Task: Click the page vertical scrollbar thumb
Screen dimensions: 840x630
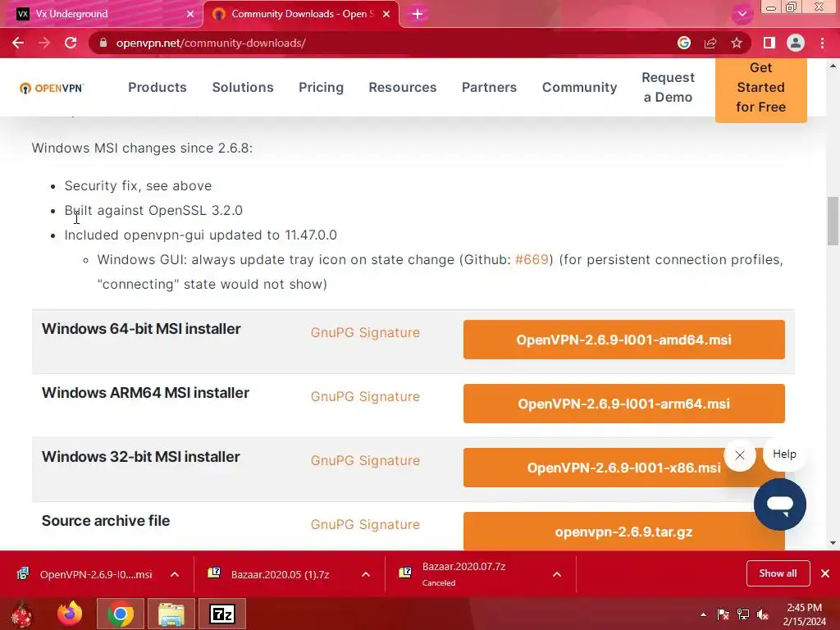Action: pyautogui.click(x=833, y=220)
